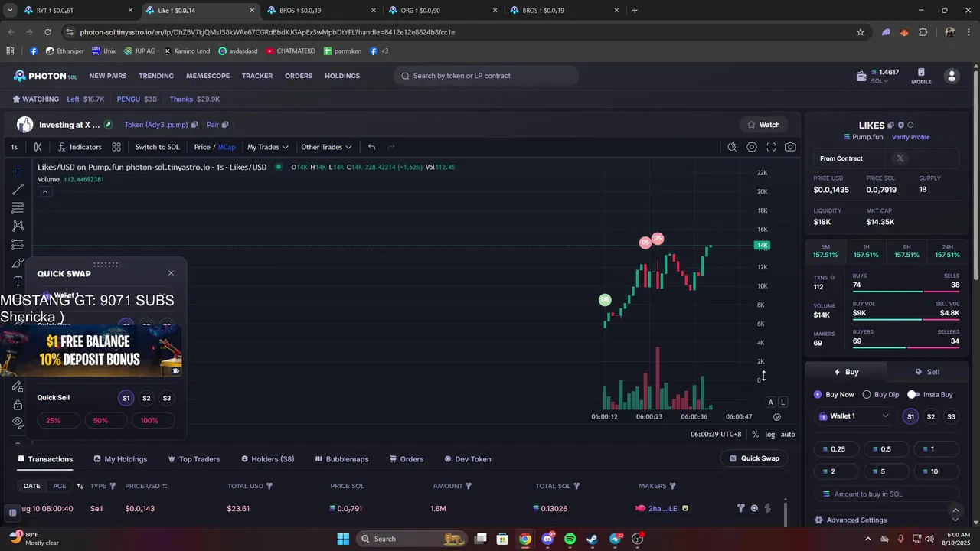Open Steam from the Windows taskbar
The height and width of the screenshot is (551, 980).
point(592,539)
